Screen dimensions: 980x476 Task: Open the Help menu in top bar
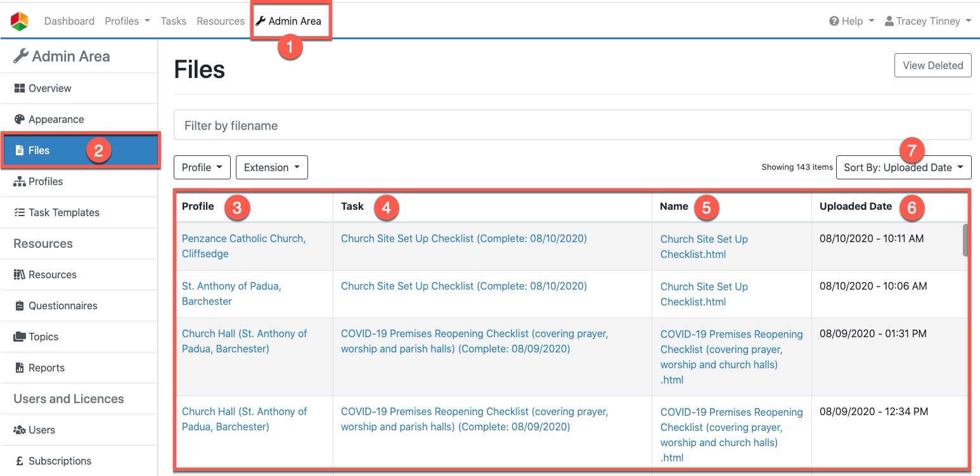pos(851,21)
